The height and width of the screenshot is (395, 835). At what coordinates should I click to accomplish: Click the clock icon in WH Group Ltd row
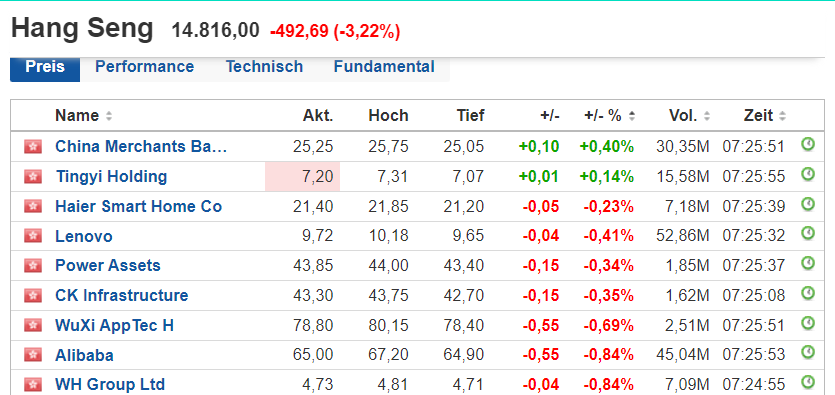tap(808, 382)
